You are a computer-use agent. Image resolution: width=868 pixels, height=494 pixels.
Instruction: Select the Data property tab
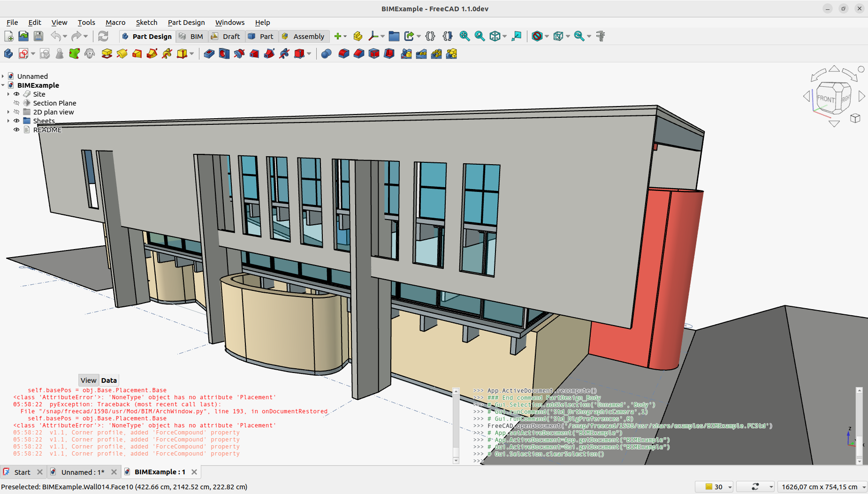click(109, 380)
